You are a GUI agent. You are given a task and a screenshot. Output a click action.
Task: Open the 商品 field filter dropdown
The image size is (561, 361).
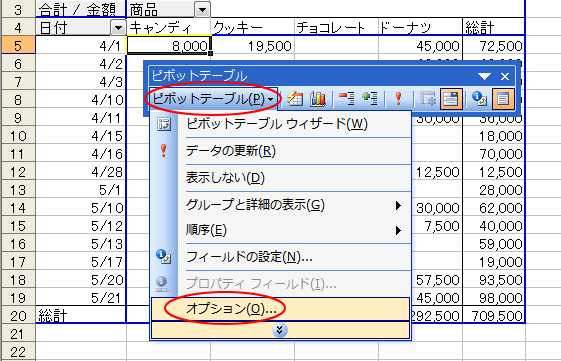pos(202,10)
